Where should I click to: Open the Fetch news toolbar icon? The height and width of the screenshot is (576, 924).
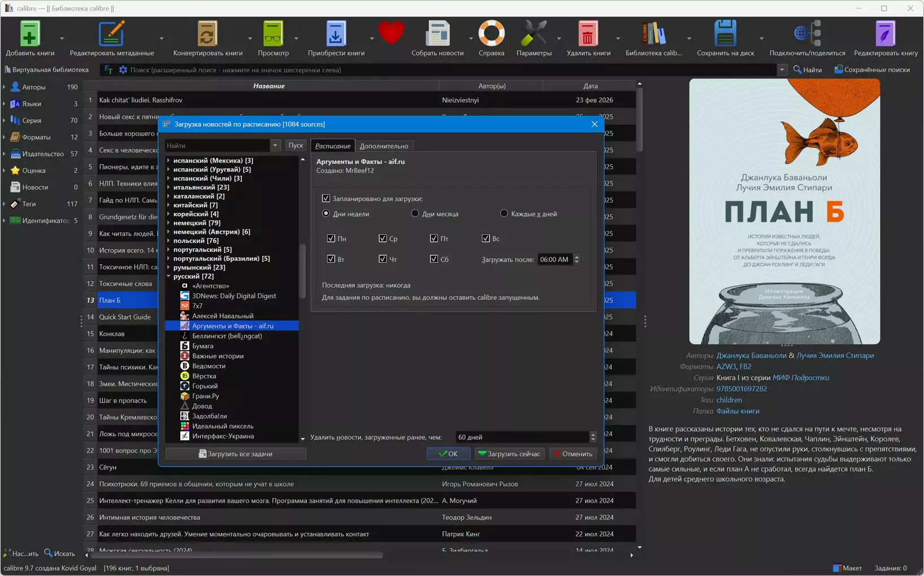pos(437,34)
